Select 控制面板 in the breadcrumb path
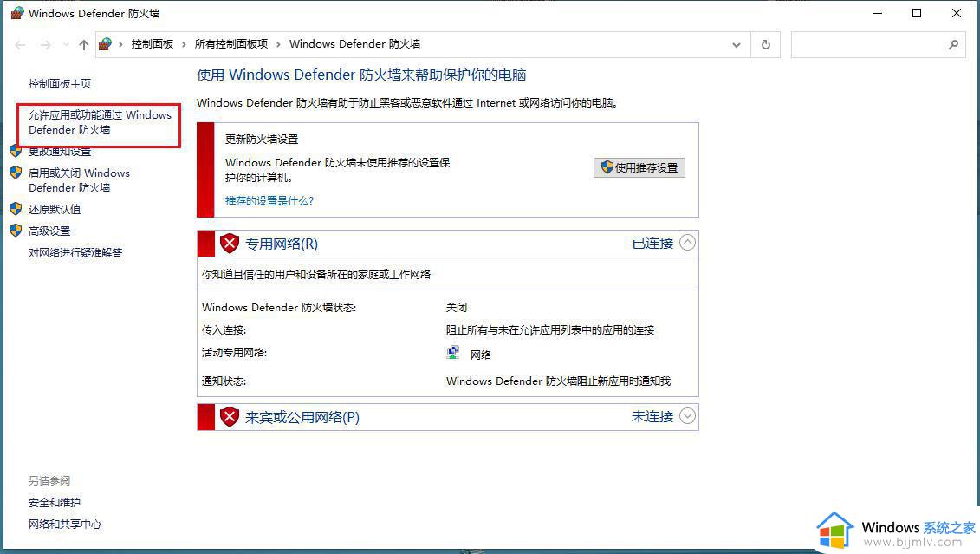The height and width of the screenshot is (554, 980). [152, 43]
